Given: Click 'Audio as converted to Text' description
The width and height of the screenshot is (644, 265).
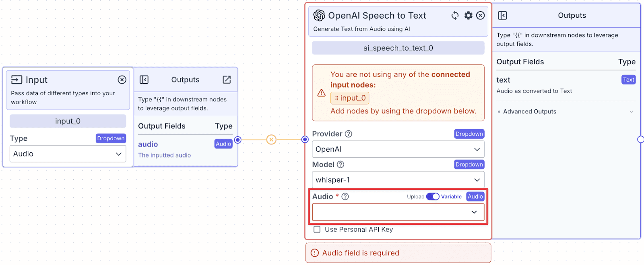Looking at the screenshot, I should point(534,91).
